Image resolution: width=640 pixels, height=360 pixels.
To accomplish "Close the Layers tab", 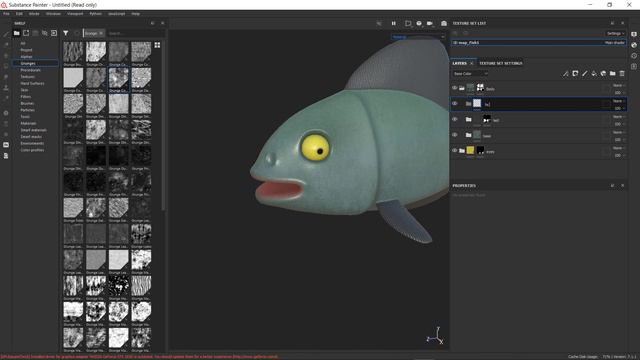I will (471, 63).
